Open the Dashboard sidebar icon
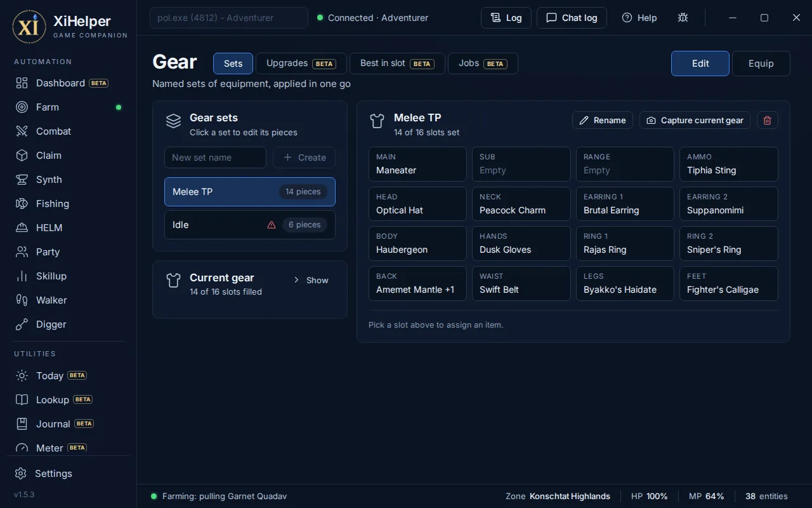The image size is (812, 508). coord(22,83)
